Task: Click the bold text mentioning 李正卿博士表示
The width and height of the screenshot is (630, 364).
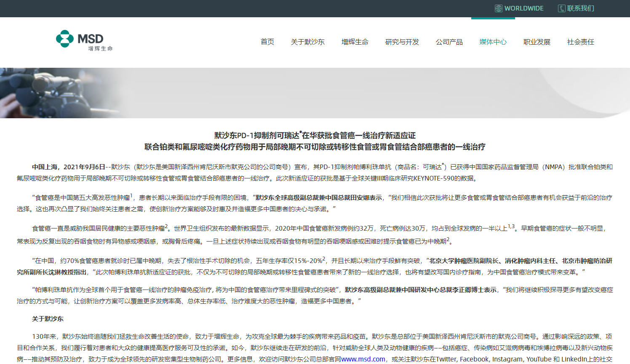Action: pyautogui.click(x=421, y=290)
